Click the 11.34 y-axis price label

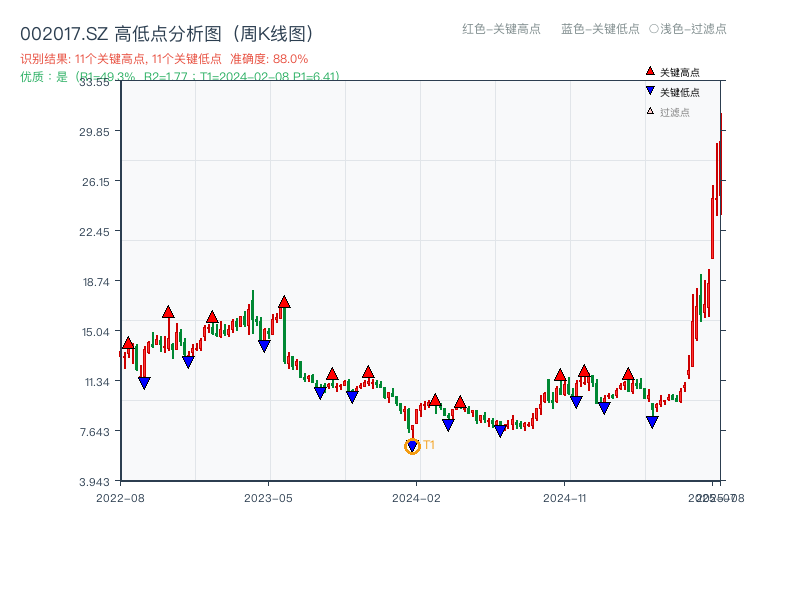pyautogui.click(x=97, y=382)
